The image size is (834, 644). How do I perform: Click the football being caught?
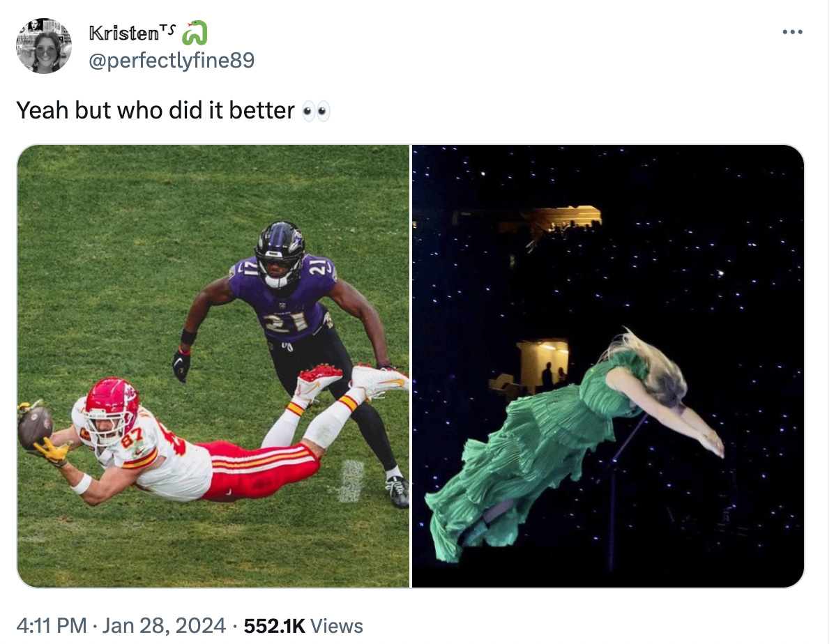(35, 425)
